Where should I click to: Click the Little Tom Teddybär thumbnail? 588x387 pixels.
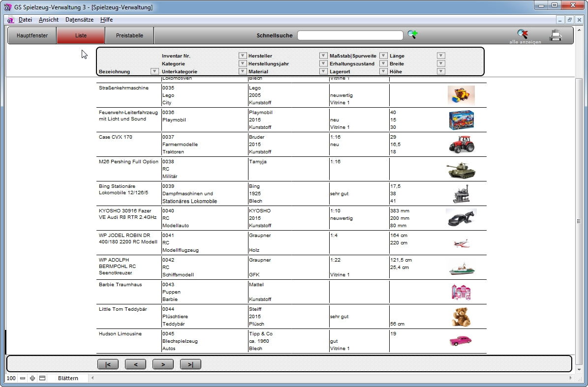point(461,317)
